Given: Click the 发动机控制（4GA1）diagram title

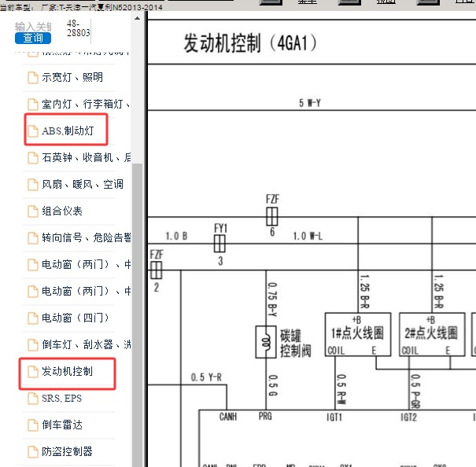Looking at the screenshot, I should (250, 43).
